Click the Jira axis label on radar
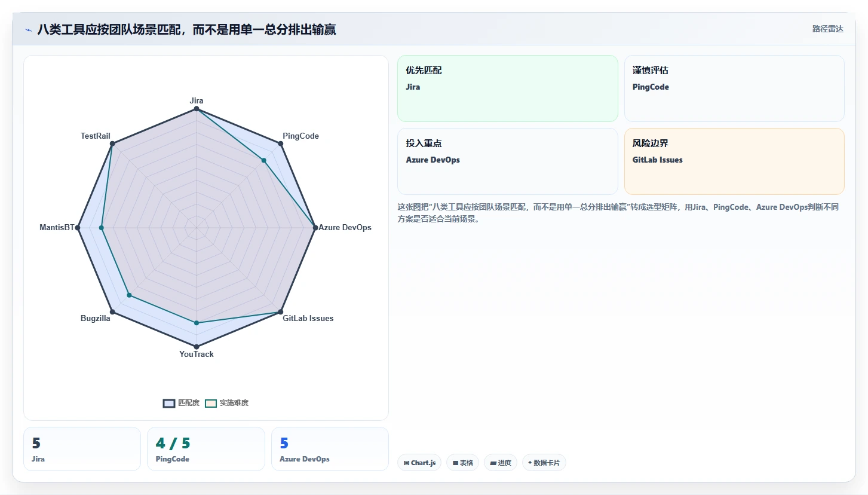Screen dimensions: 868x495 click(x=197, y=100)
